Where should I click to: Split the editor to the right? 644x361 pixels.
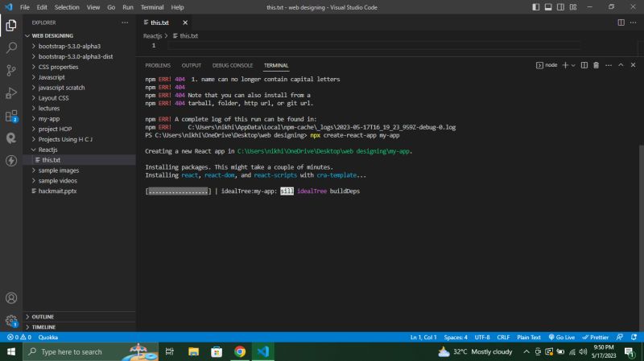pos(621,23)
